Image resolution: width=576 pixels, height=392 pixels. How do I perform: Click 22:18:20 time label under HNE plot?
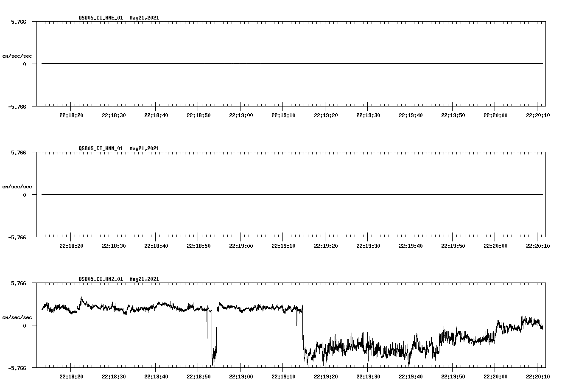(71, 115)
